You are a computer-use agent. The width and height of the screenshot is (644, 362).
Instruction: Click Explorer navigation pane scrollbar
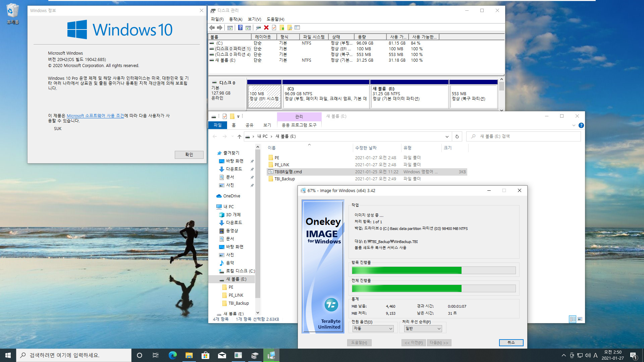tap(258, 223)
